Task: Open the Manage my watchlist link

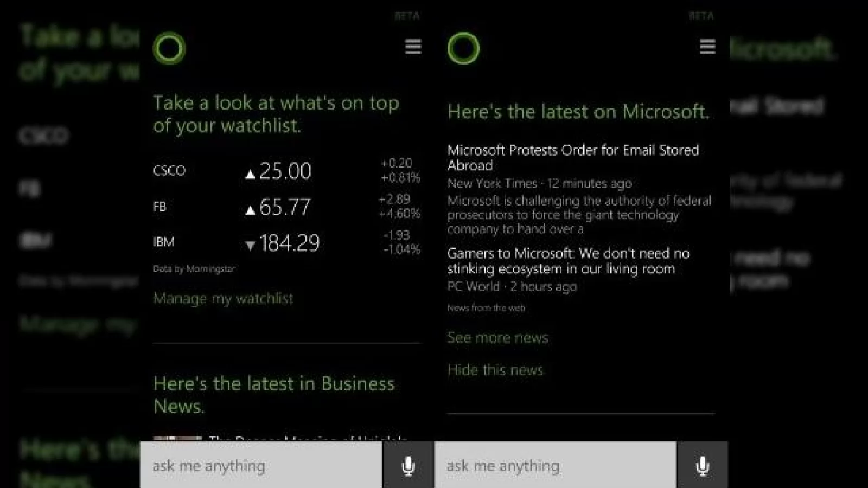Action: tap(223, 298)
